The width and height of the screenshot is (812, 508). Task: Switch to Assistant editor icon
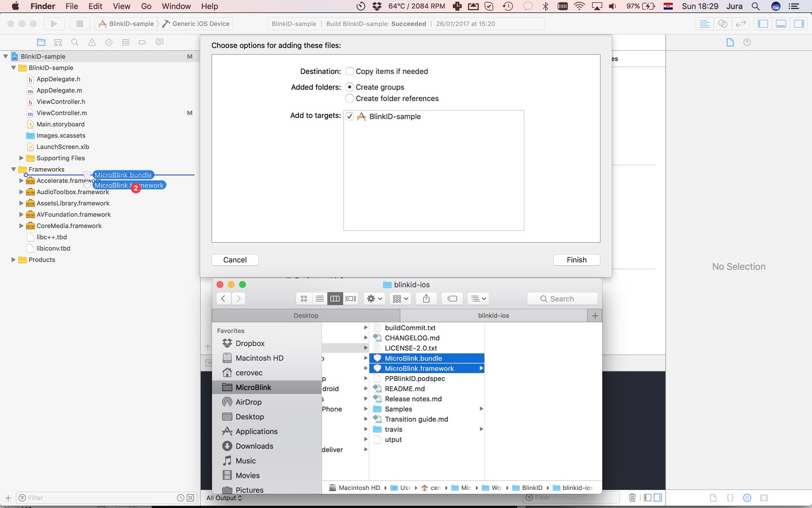722,24
